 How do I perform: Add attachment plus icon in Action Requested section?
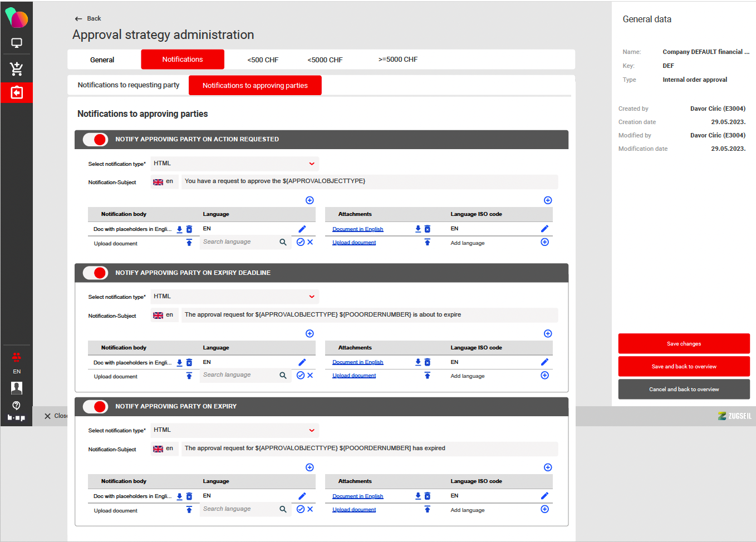(x=547, y=200)
